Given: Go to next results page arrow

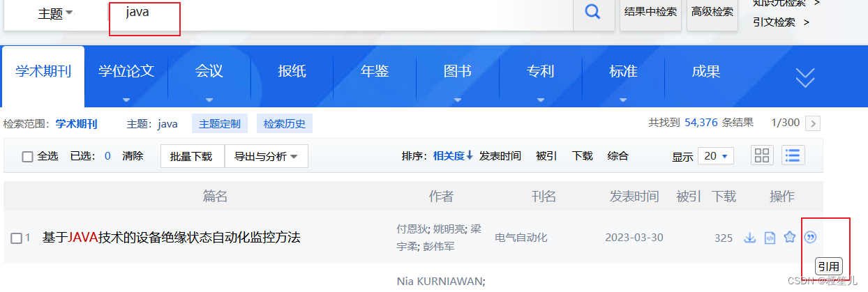Looking at the screenshot, I should [813, 123].
